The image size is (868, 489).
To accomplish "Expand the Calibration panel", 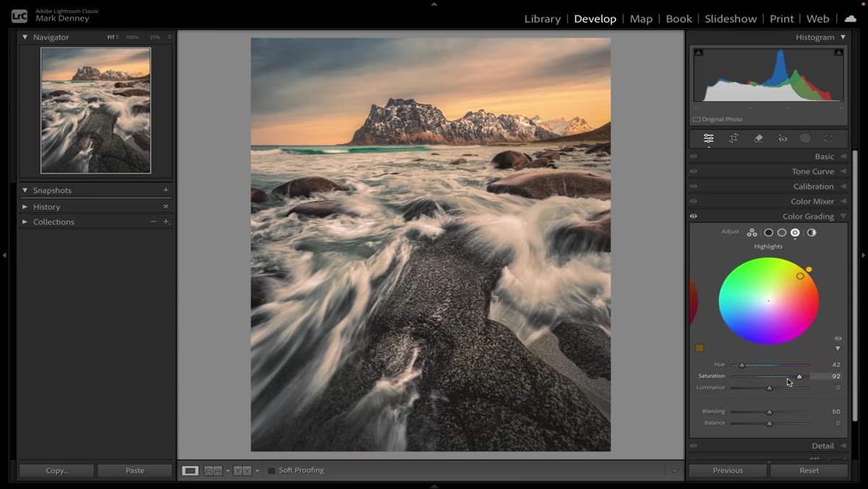I will (x=843, y=187).
